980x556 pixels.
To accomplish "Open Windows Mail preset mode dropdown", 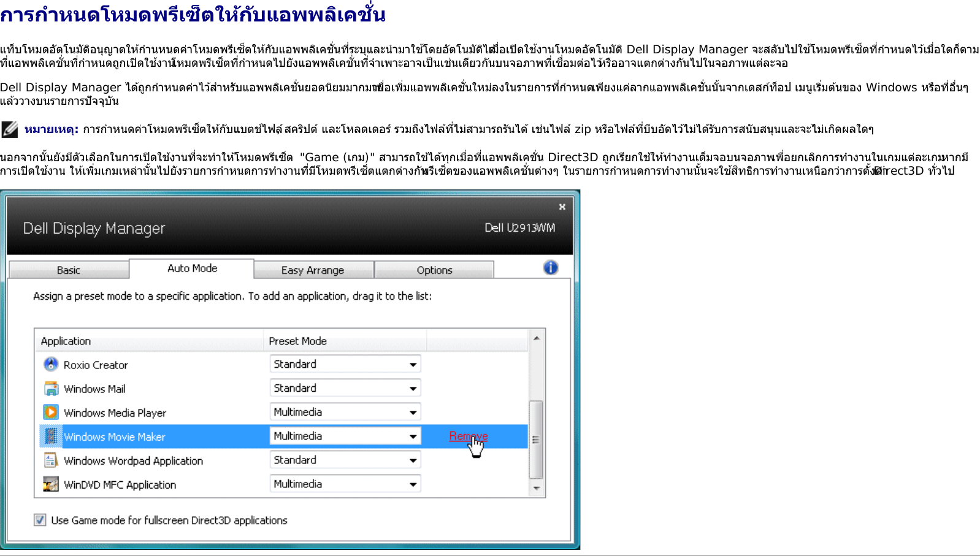I will point(345,388).
